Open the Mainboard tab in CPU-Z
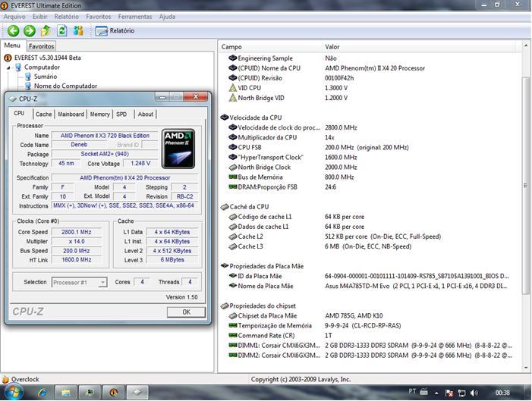Viewport: 532px width, 401px height. click(71, 114)
